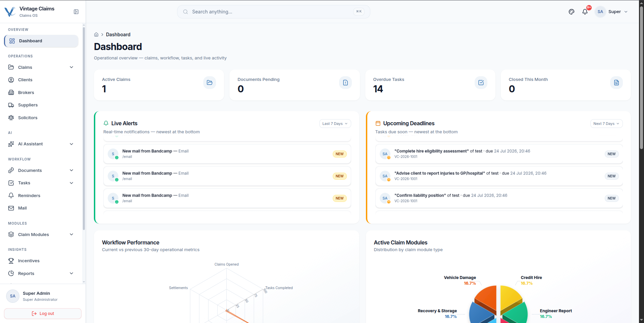Click the Dashboard grid icon in sidebar

12,41
